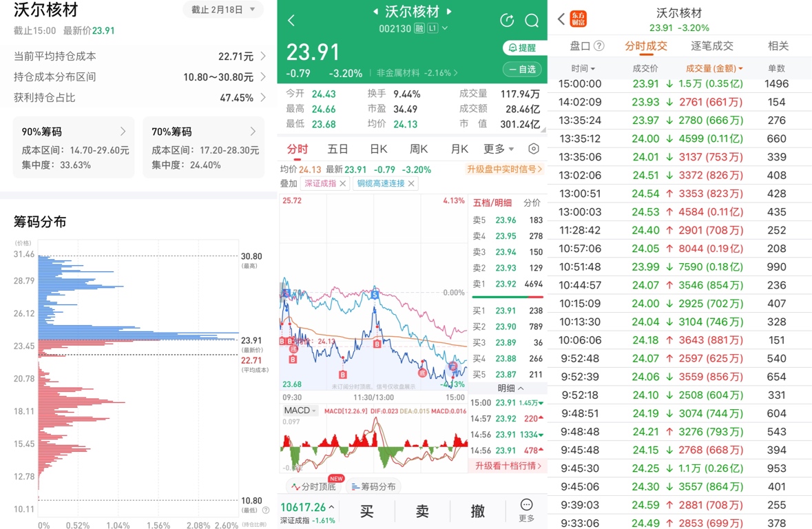Viewport: 812px width, 529px height.
Task: Open the 截止 2月18日 date dropdown
Action: coord(223,10)
